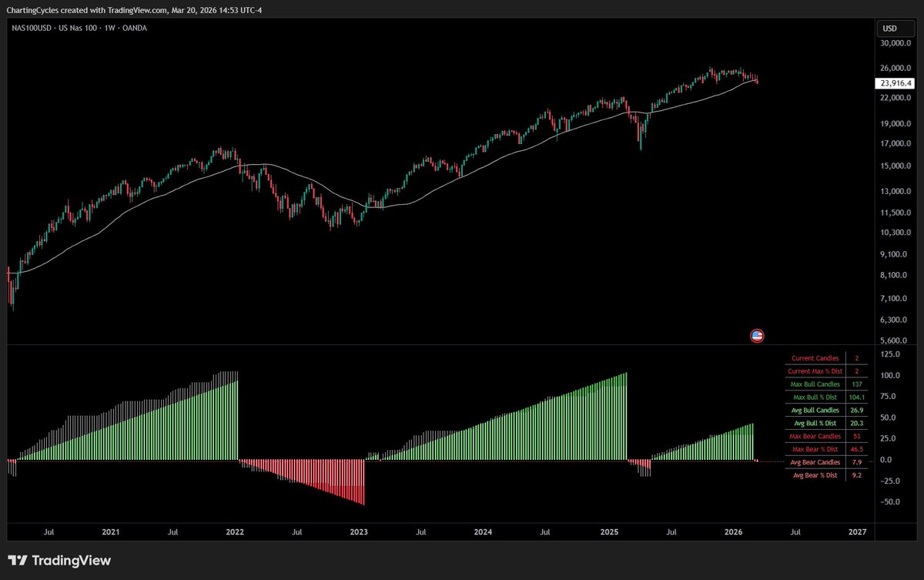Image resolution: width=924 pixels, height=580 pixels.
Task: Select the Avg Bull % Dist label
Action: click(815, 424)
